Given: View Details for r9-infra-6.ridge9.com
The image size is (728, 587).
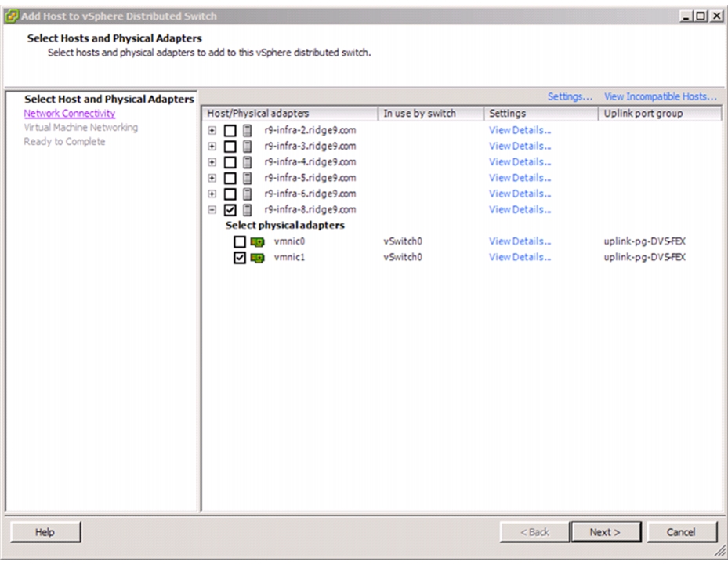Looking at the screenshot, I should click(520, 194).
